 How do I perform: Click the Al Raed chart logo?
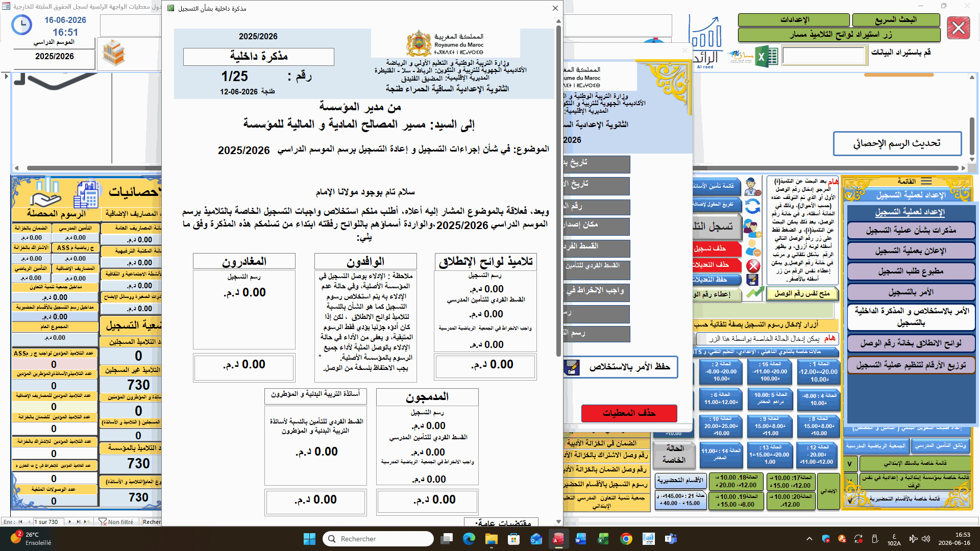pyautogui.click(x=705, y=42)
